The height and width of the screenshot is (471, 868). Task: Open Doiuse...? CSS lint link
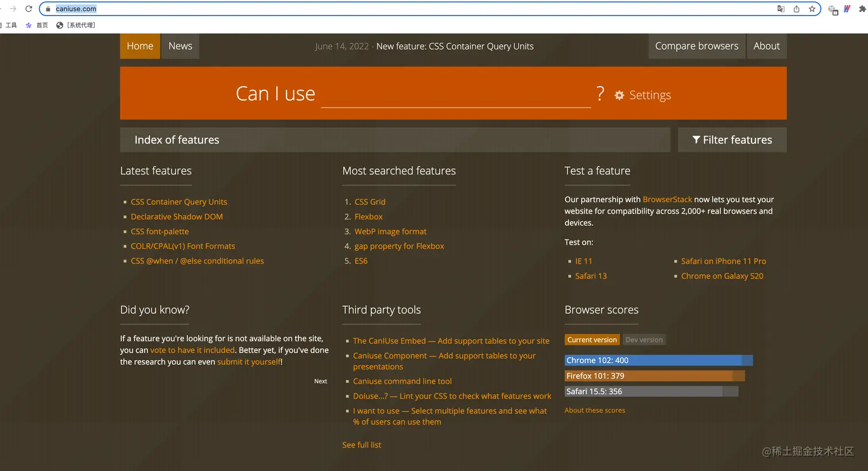pos(452,396)
